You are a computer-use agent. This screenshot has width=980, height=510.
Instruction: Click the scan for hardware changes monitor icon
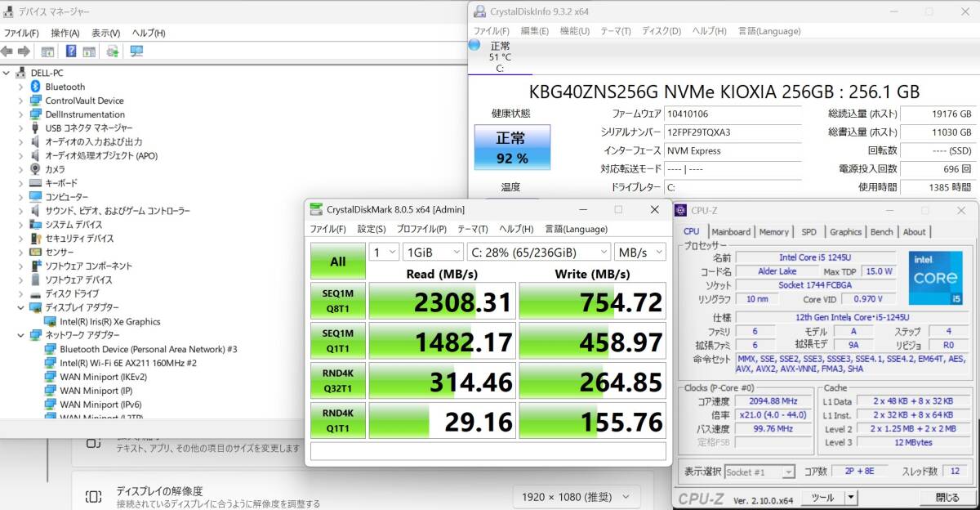[x=136, y=51]
